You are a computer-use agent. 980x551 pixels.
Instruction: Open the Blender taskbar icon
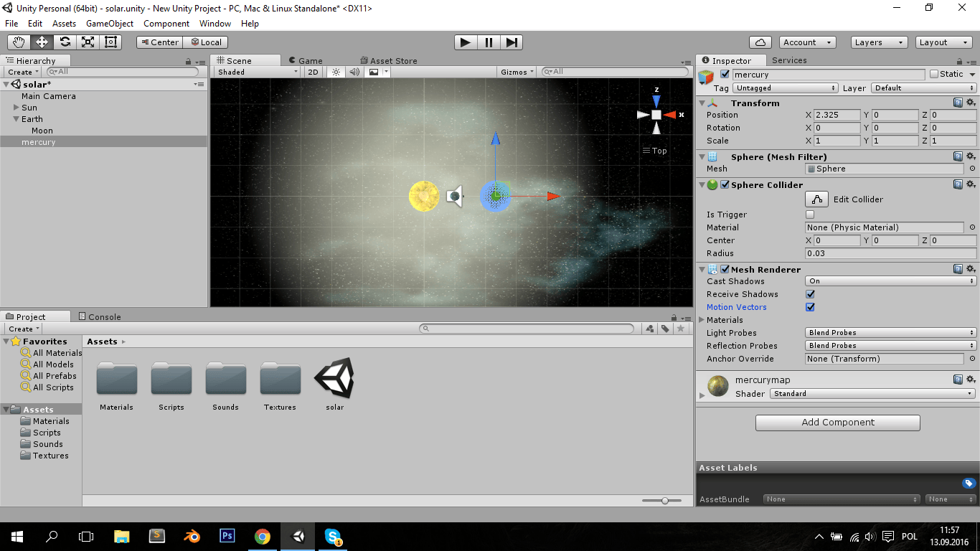[192, 536]
